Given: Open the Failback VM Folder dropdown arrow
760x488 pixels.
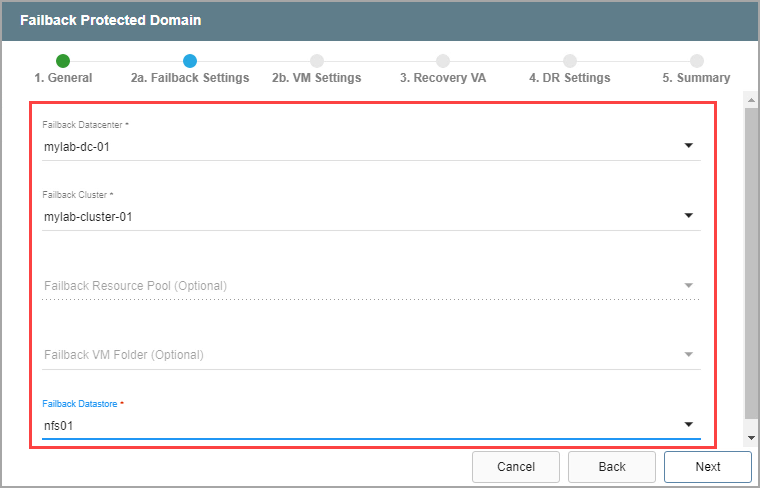Looking at the screenshot, I should tap(688, 355).
